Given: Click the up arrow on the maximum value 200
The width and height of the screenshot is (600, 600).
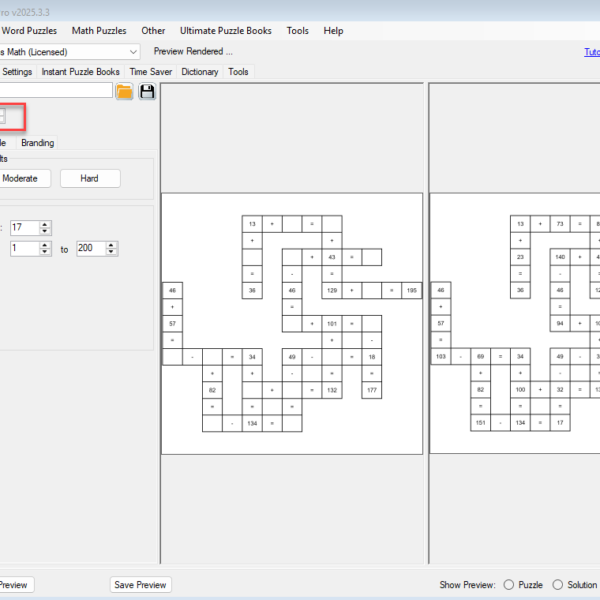Looking at the screenshot, I should [112, 244].
